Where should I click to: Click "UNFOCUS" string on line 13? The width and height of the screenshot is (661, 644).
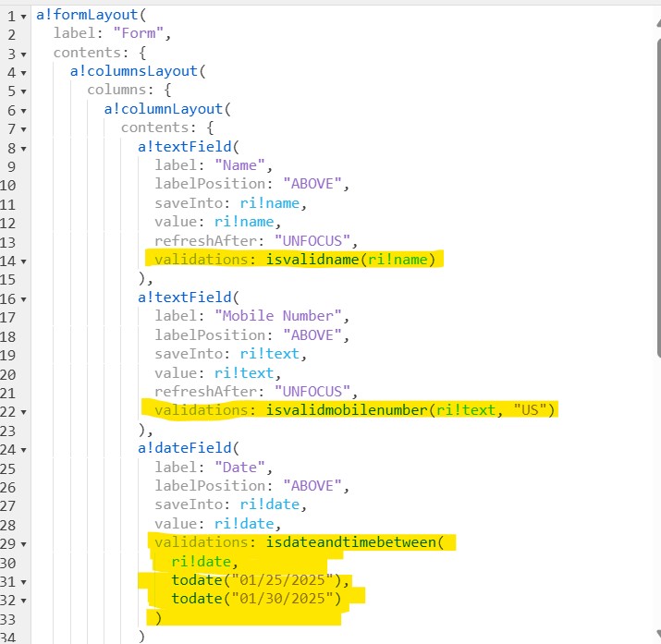(x=312, y=241)
